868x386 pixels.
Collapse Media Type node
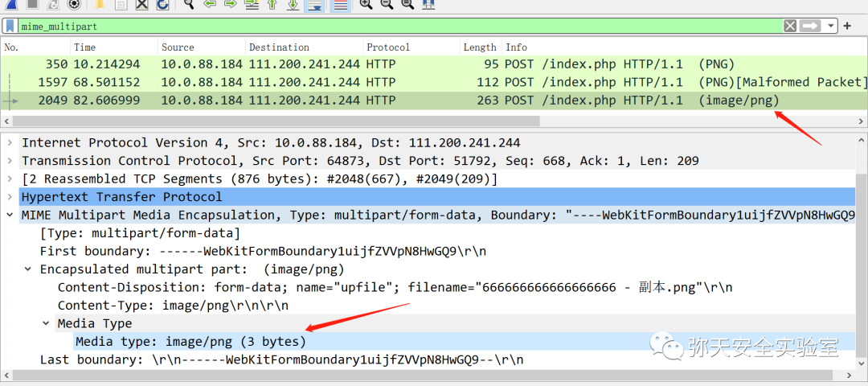click(x=47, y=323)
